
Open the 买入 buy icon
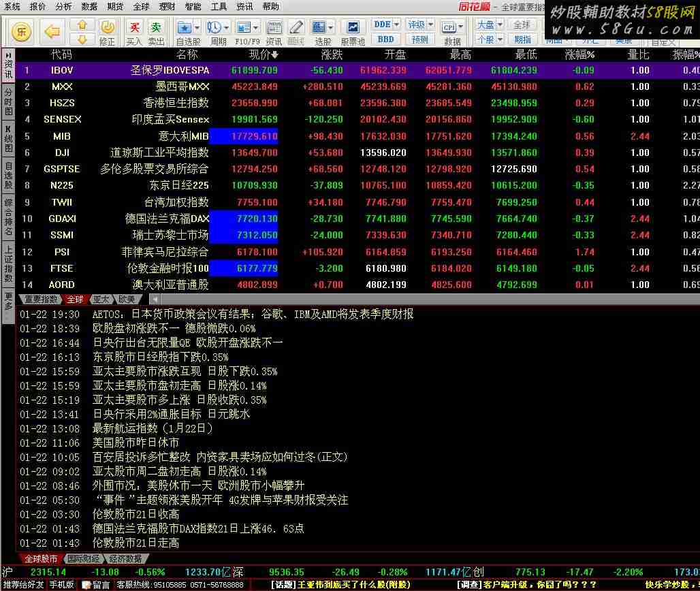click(x=134, y=32)
